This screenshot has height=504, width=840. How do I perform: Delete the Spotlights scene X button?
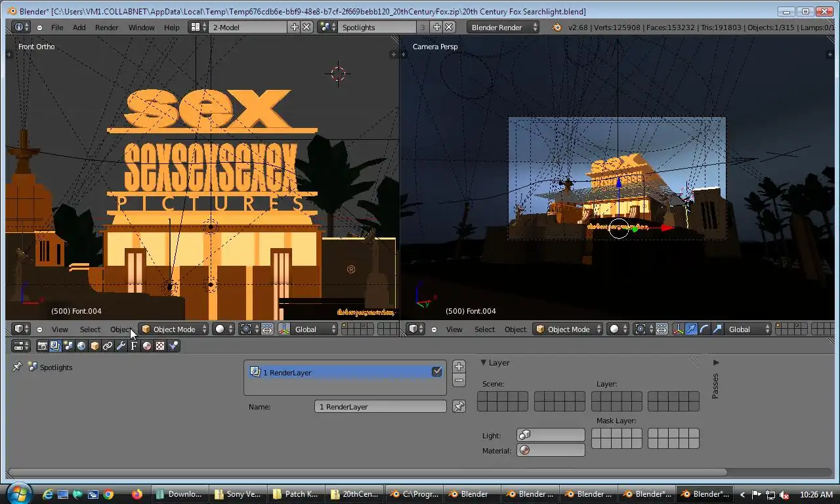click(x=449, y=27)
